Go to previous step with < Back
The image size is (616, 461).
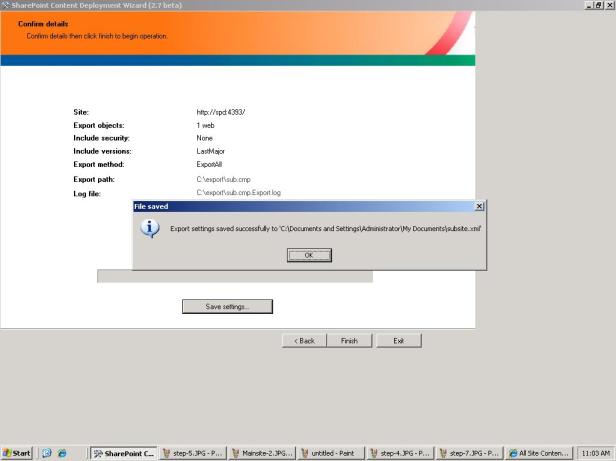(x=304, y=340)
